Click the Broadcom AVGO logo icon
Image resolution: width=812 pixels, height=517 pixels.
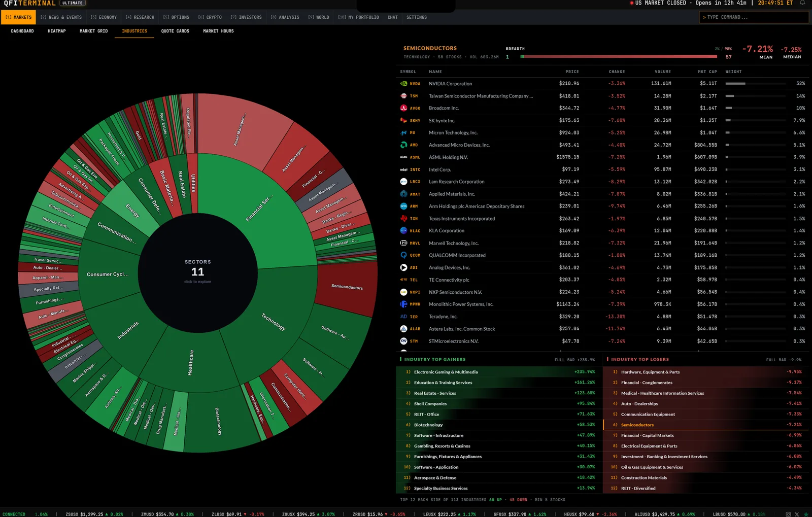coord(403,108)
